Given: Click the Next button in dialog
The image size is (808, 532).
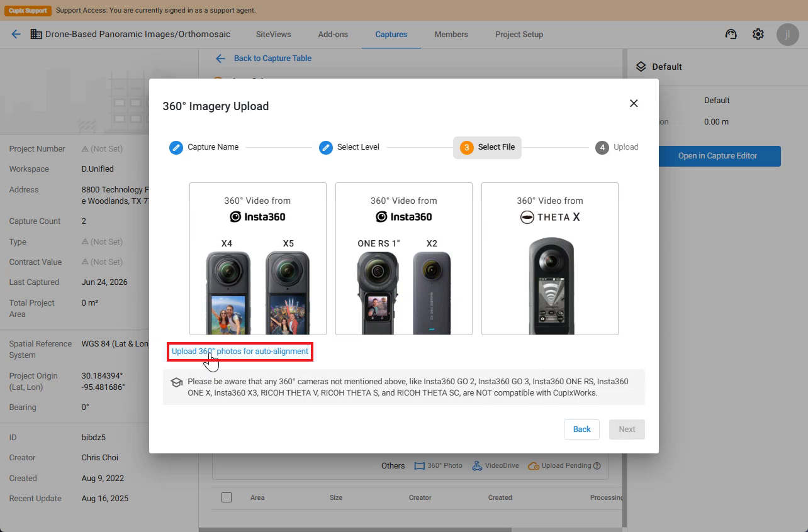Looking at the screenshot, I should point(627,429).
